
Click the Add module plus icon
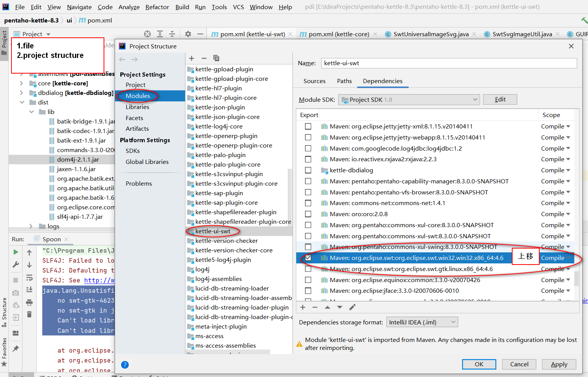pos(192,58)
